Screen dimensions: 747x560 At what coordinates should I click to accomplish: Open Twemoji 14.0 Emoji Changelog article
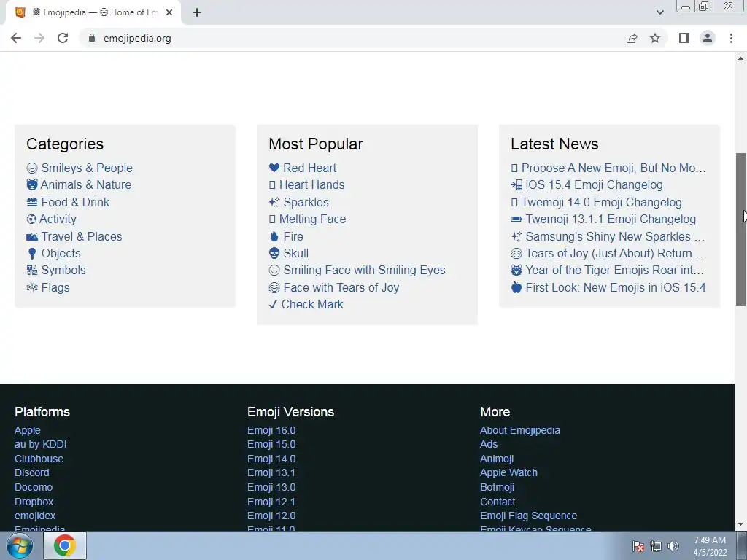[602, 203]
